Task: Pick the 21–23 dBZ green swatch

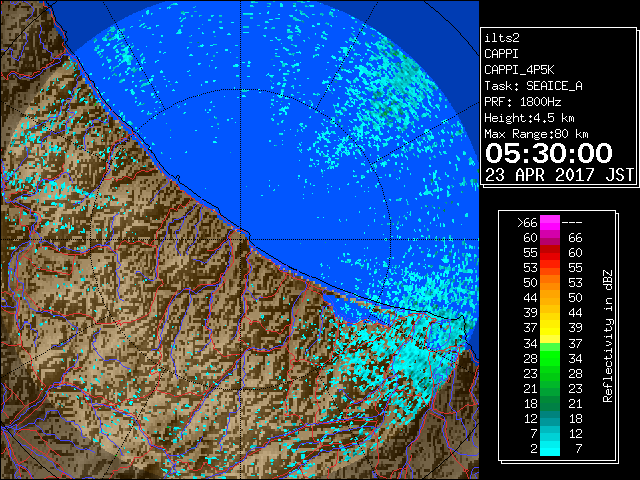Action: (550, 388)
